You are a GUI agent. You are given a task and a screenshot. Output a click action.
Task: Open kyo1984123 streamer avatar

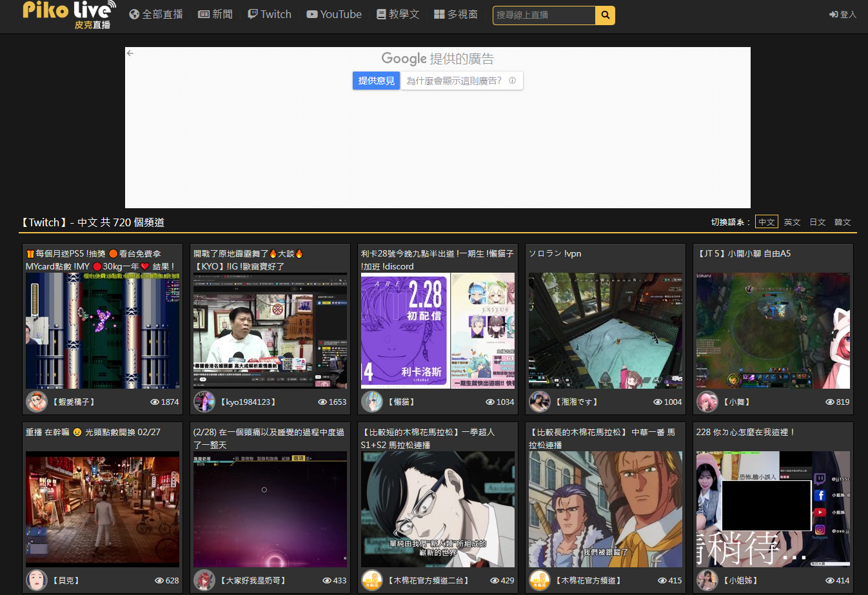(x=204, y=402)
